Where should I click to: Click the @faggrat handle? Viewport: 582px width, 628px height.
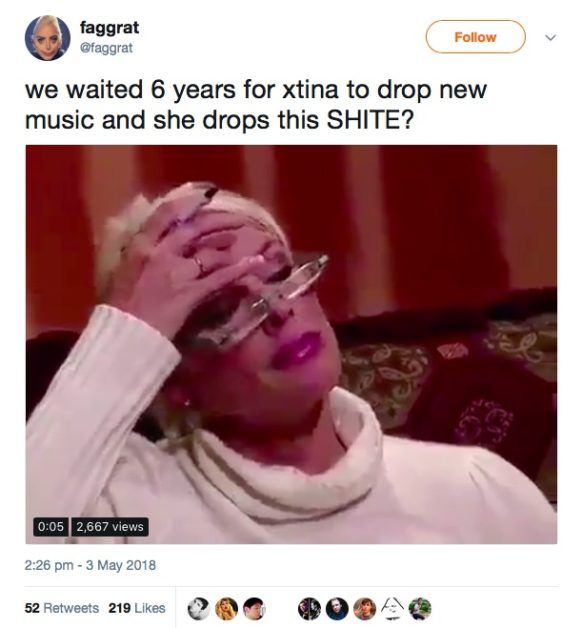[x=106, y=48]
